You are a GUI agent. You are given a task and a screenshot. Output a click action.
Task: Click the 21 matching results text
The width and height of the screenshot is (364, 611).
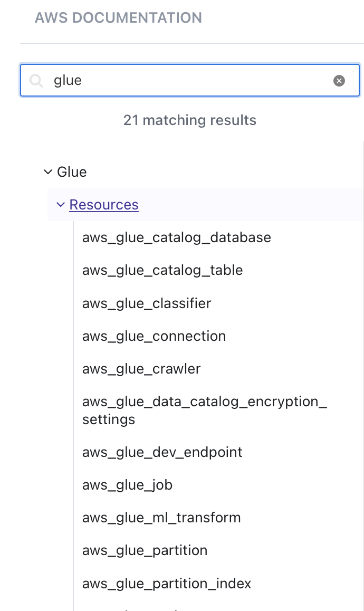click(190, 120)
